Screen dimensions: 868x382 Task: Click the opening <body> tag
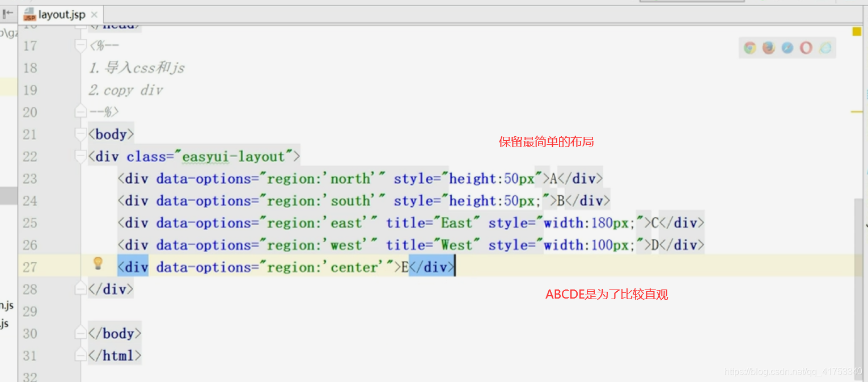pos(111,134)
